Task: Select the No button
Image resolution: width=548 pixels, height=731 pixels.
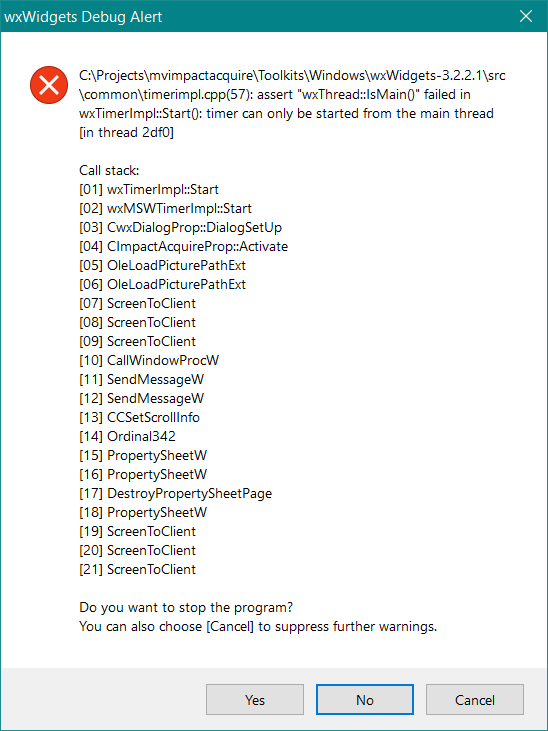Action: tap(365, 699)
